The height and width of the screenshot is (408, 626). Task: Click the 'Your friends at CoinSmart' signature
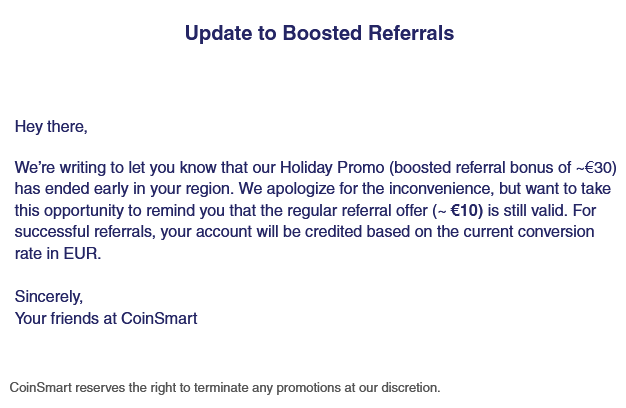[x=106, y=320]
